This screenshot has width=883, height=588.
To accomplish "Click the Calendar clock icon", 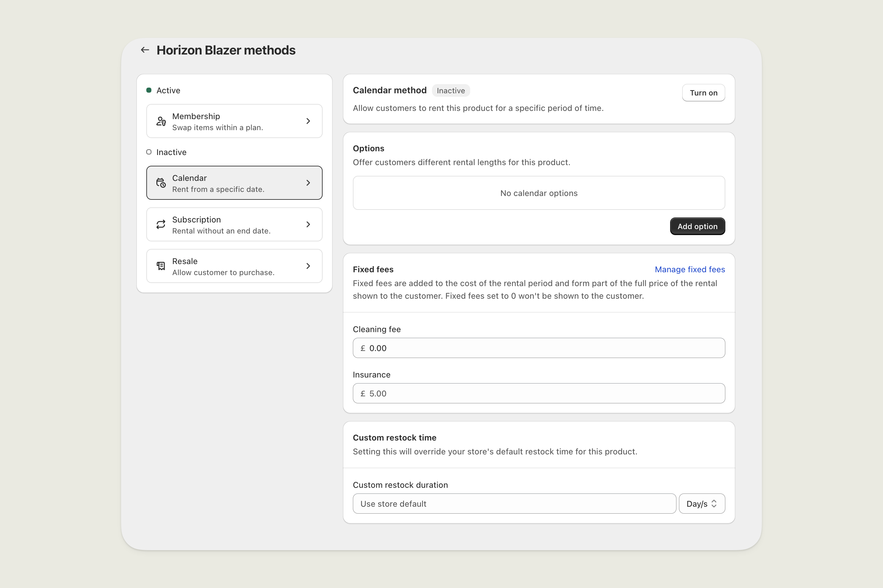I will point(161,183).
